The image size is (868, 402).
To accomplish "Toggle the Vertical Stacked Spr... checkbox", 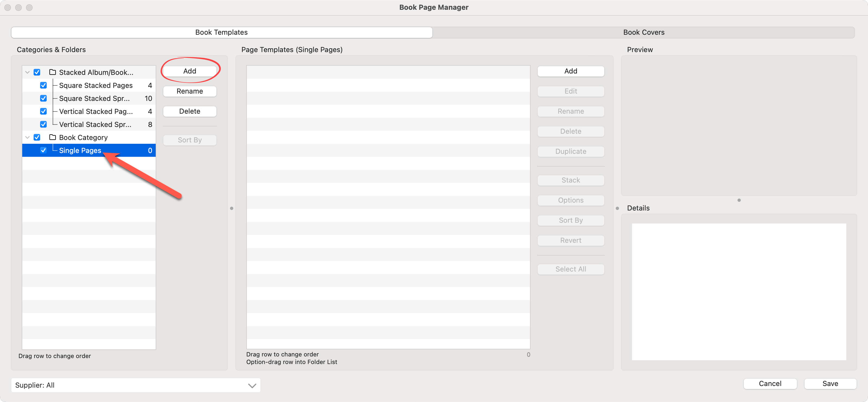I will (x=43, y=124).
